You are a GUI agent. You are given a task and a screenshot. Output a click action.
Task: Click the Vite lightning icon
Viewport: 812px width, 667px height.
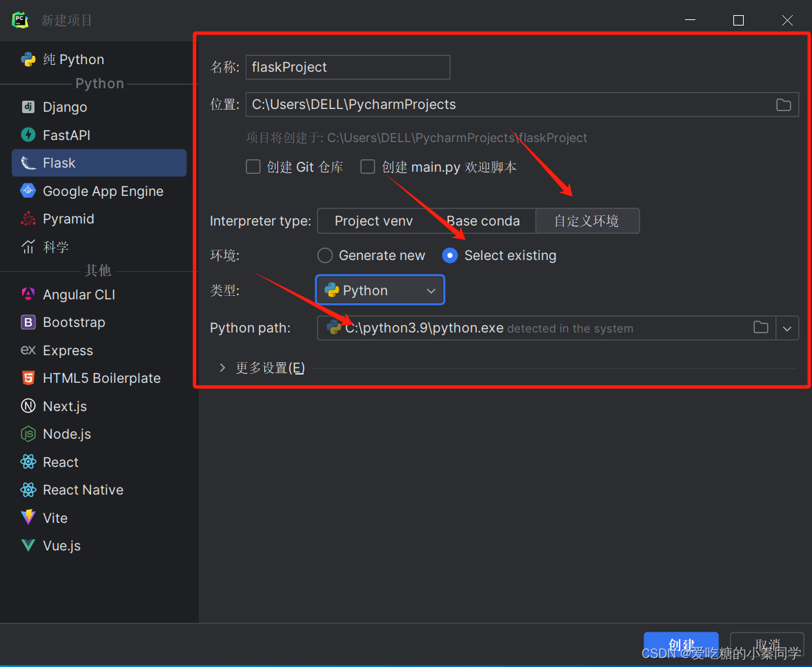click(x=28, y=517)
